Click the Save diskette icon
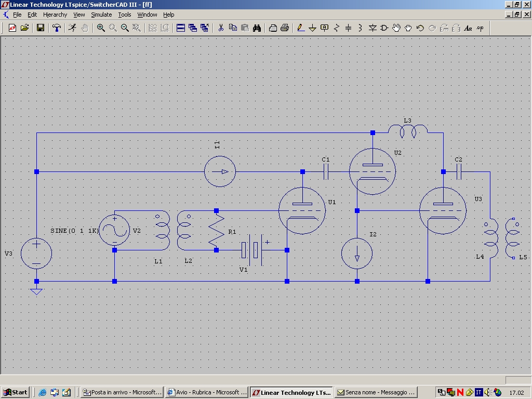Image resolution: width=532 pixels, height=399 pixels. pyautogui.click(x=41, y=28)
